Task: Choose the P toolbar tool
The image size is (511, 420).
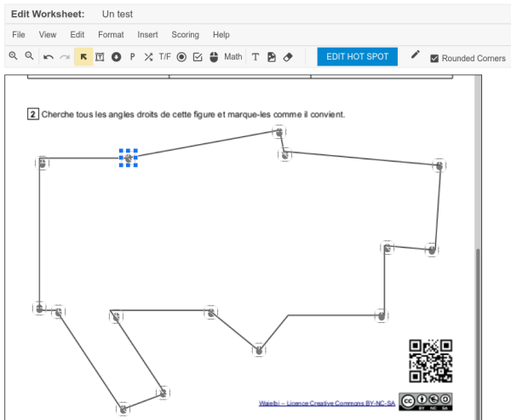Action: [x=133, y=57]
